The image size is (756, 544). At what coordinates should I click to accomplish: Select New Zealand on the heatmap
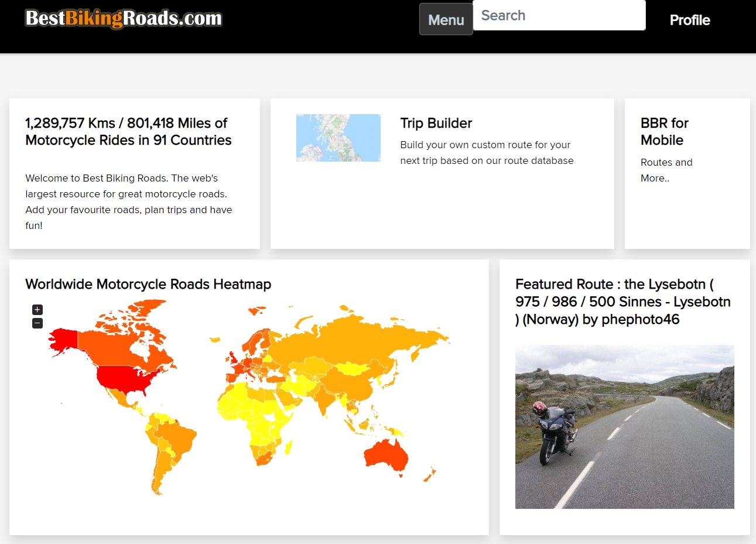(x=430, y=475)
